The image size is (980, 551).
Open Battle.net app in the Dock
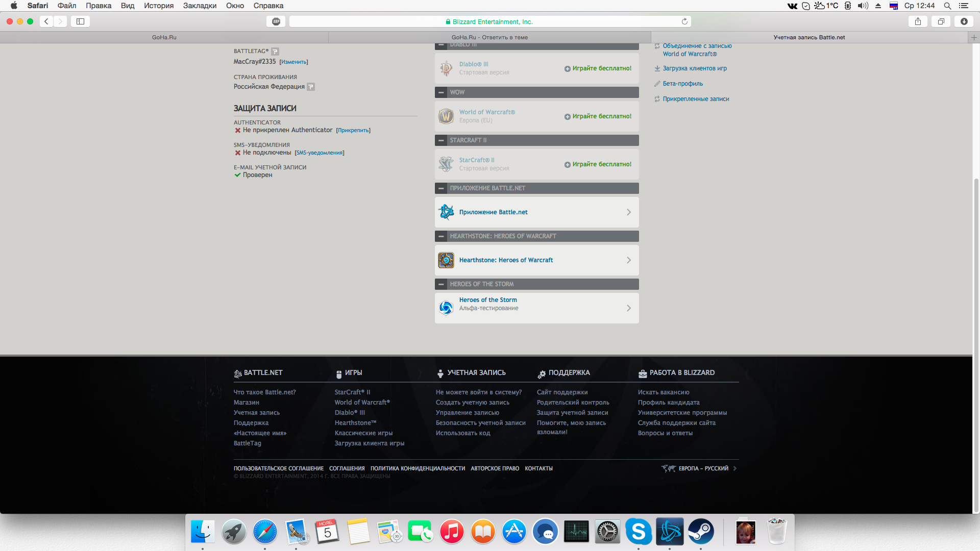click(x=670, y=532)
